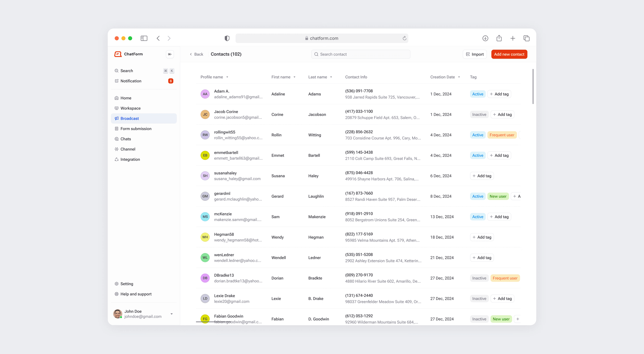The image size is (644, 354).
Task: Click the Add new contact button
Action: (x=509, y=54)
